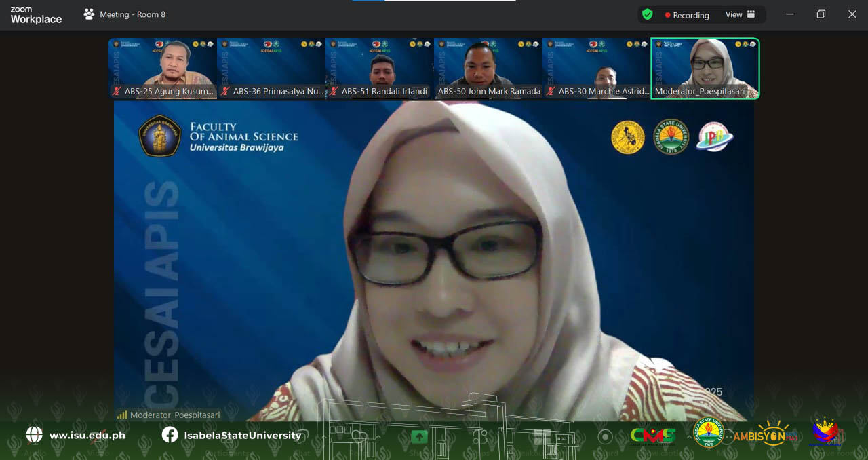Click the green encryption shield icon

pyautogui.click(x=648, y=14)
